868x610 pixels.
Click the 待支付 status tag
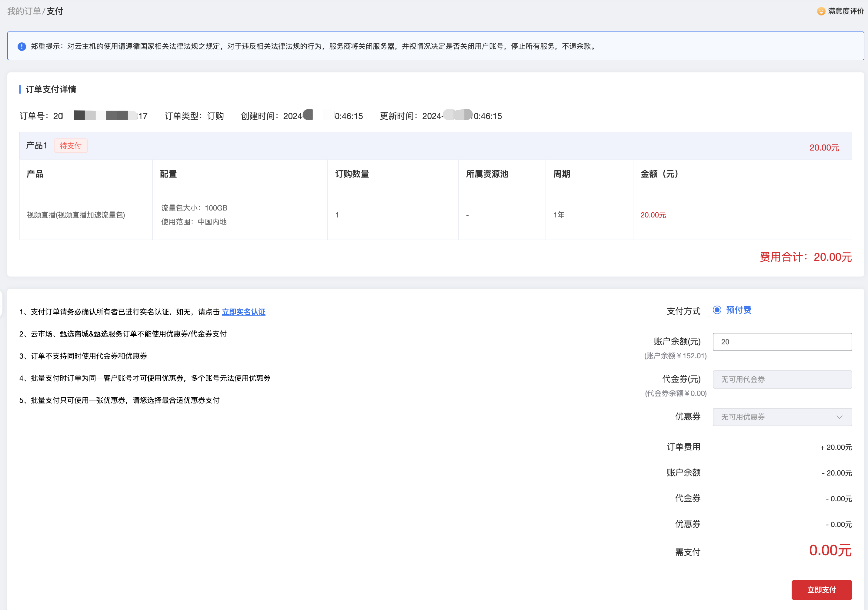[x=71, y=146]
